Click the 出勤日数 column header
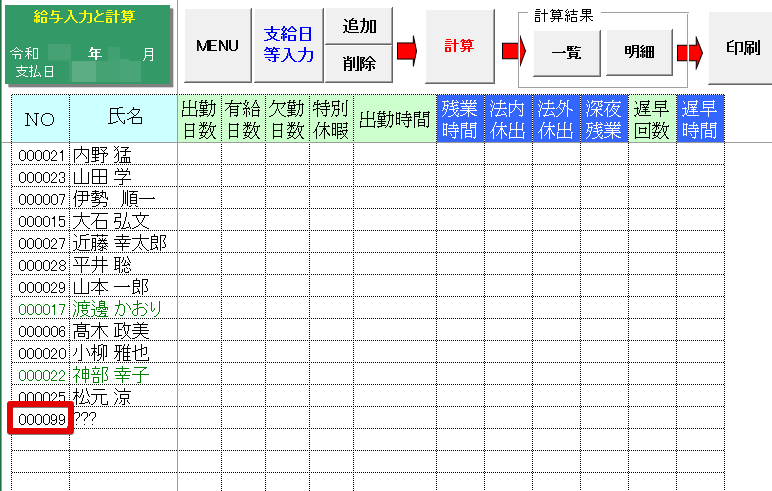 tap(199, 119)
